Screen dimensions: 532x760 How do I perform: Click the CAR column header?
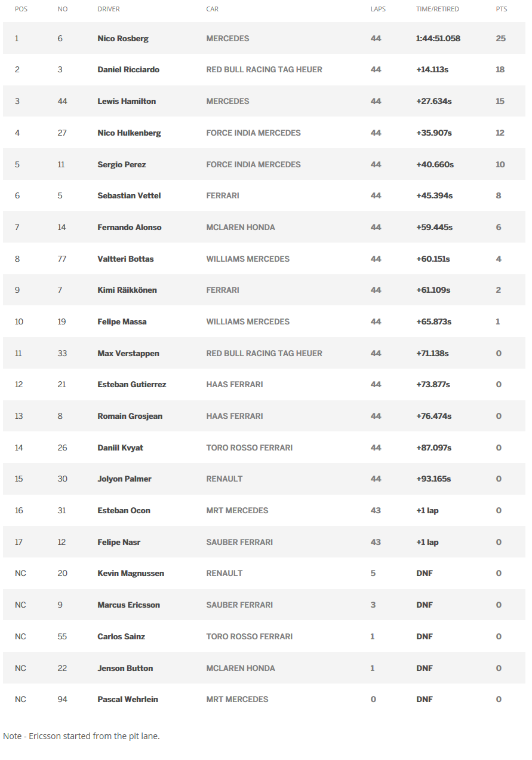coord(212,10)
